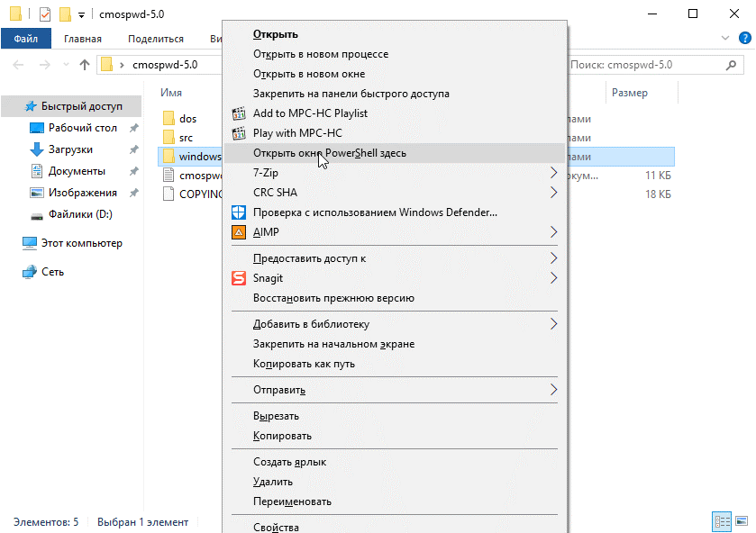
Task: Click the Play with MPC-HC icon
Action: [x=239, y=133]
